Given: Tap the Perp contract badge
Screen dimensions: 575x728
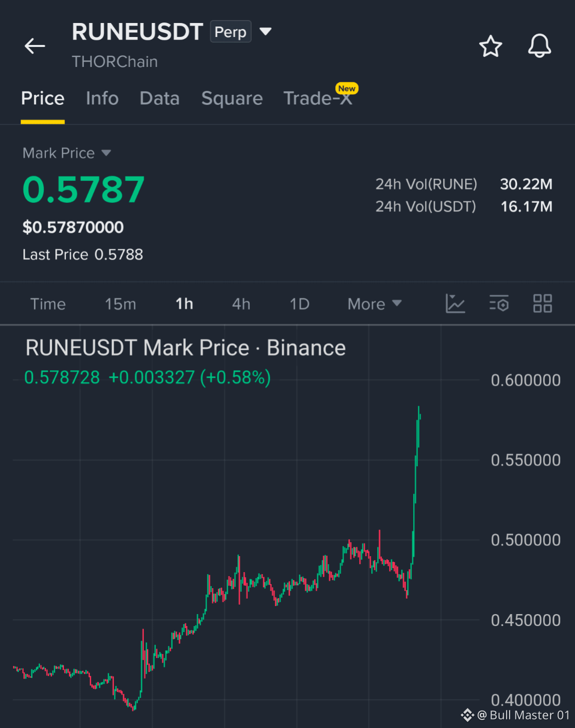Looking at the screenshot, I should pos(230,31).
